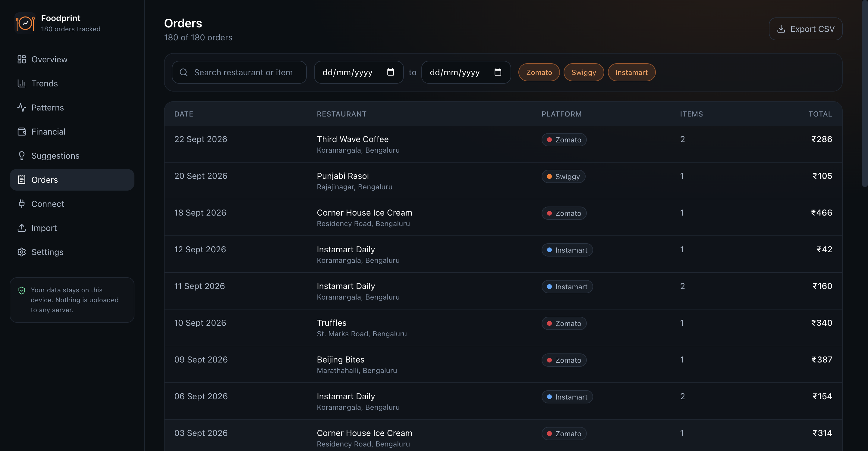Toggle the Zomato platform filter chip

pyautogui.click(x=539, y=72)
